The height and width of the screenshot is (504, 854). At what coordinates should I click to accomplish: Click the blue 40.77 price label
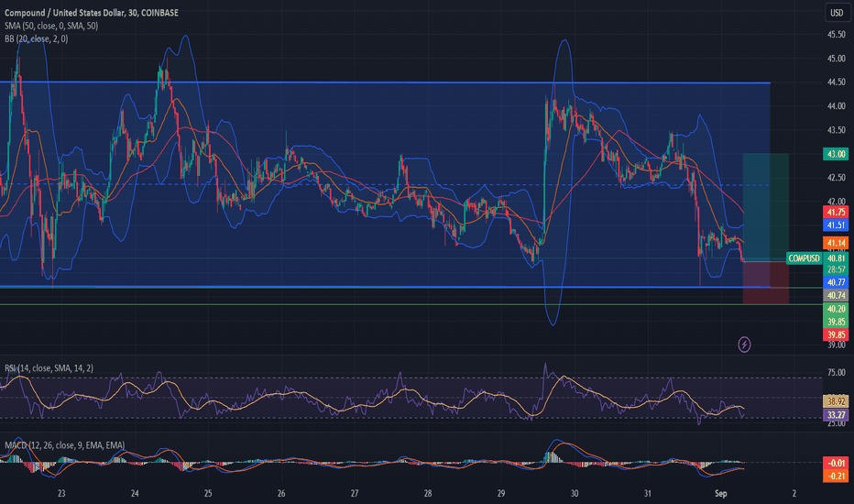click(x=836, y=282)
